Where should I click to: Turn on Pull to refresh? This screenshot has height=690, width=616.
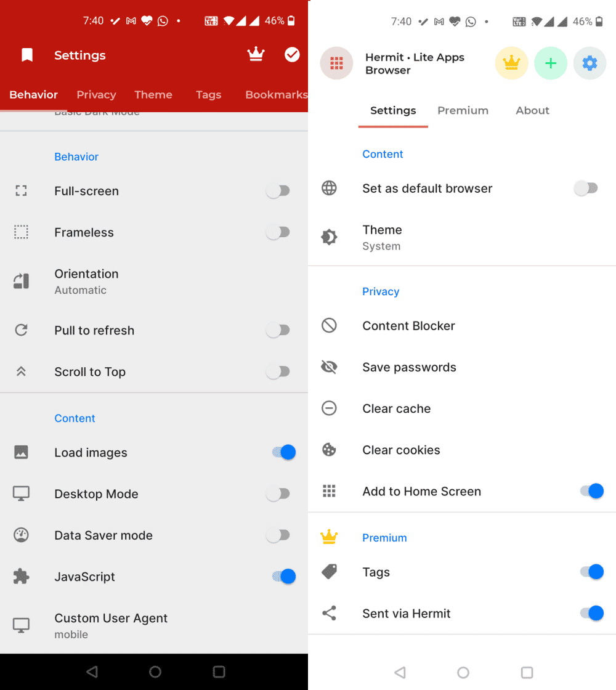[x=278, y=330]
